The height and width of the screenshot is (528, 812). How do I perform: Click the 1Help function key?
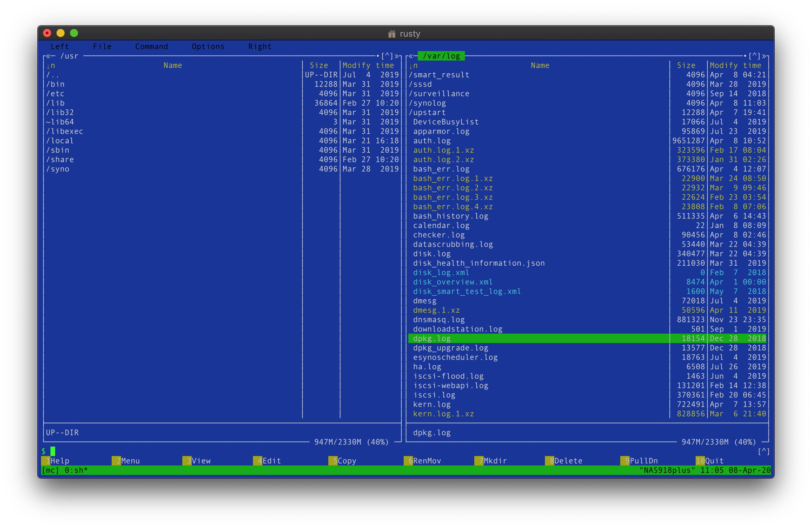coord(55,461)
